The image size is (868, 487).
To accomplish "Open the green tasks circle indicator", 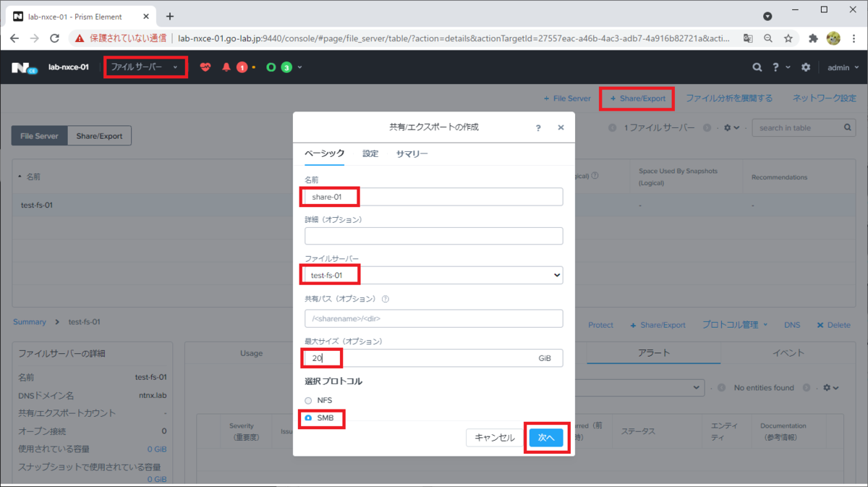I will pos(271,67).
